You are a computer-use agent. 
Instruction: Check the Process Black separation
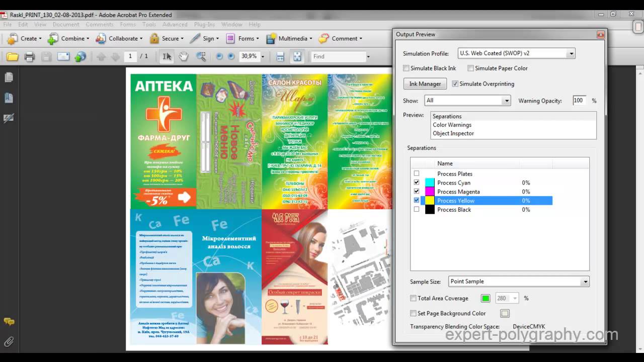click(x=416, y=210)
